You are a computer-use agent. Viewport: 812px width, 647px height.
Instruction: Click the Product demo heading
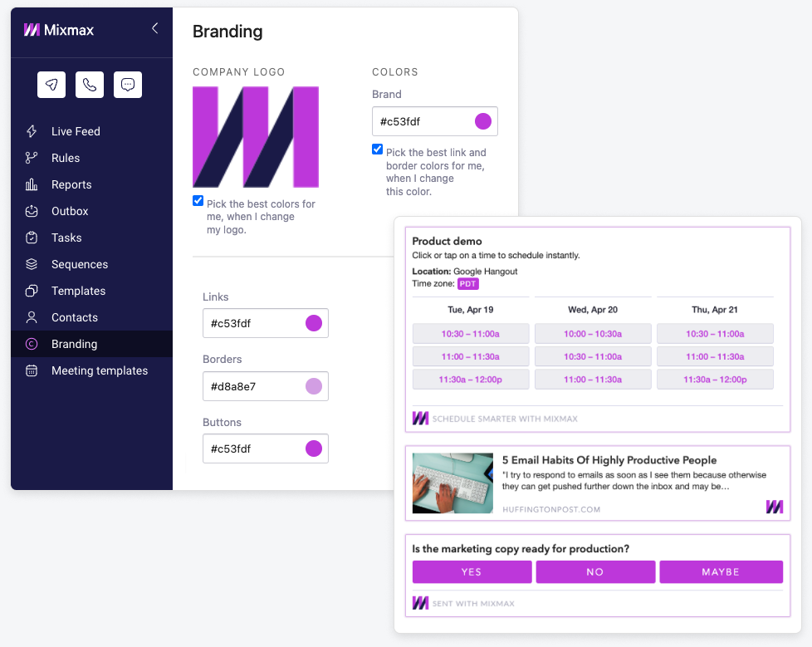point(447,241)
